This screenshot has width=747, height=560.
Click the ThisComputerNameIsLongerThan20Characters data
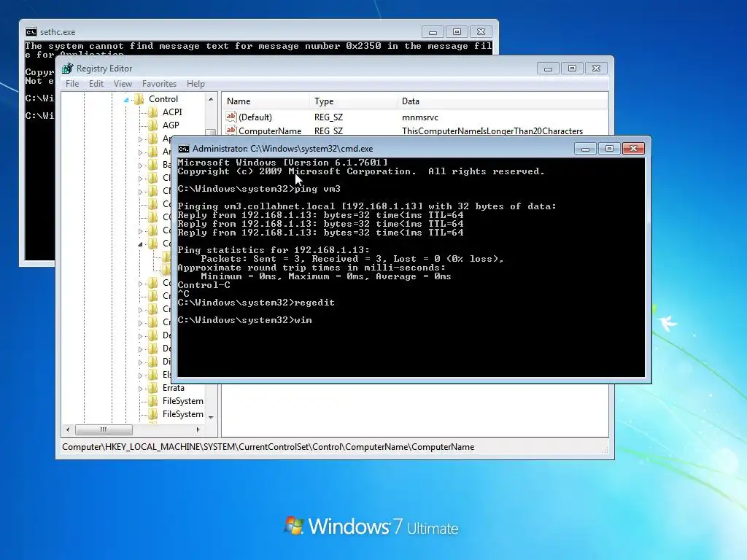click(492, 131)
